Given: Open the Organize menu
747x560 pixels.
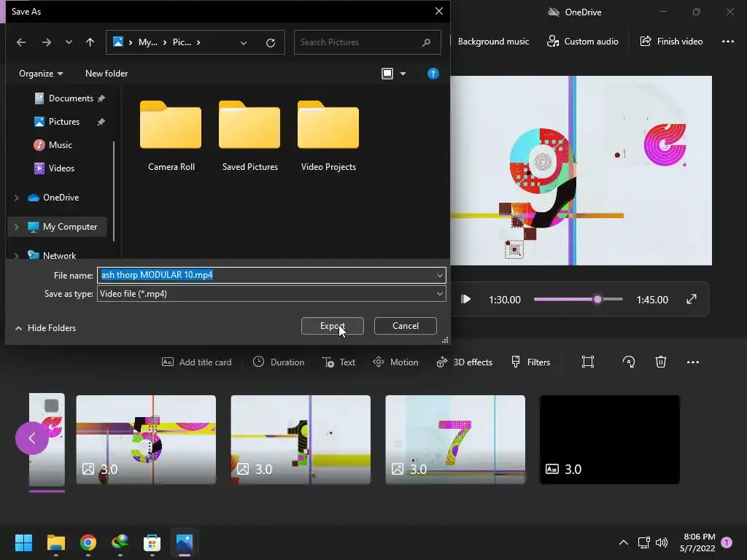Looking at the screenshot, I should (41, 74).
